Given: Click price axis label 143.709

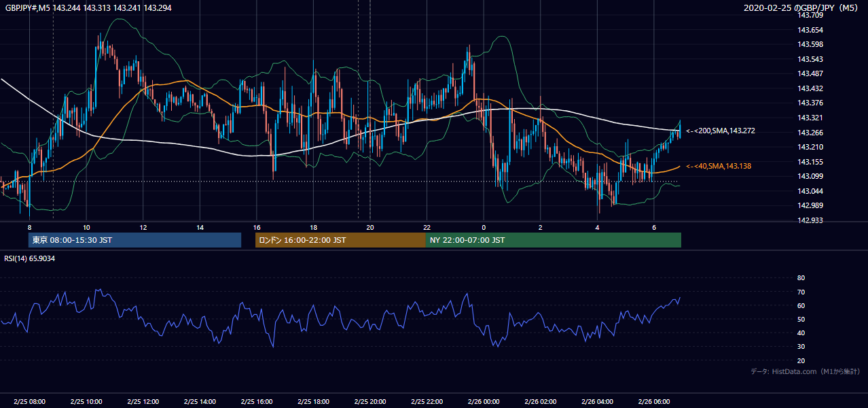Looking at the screenshot, I should (x=810, y=15).
